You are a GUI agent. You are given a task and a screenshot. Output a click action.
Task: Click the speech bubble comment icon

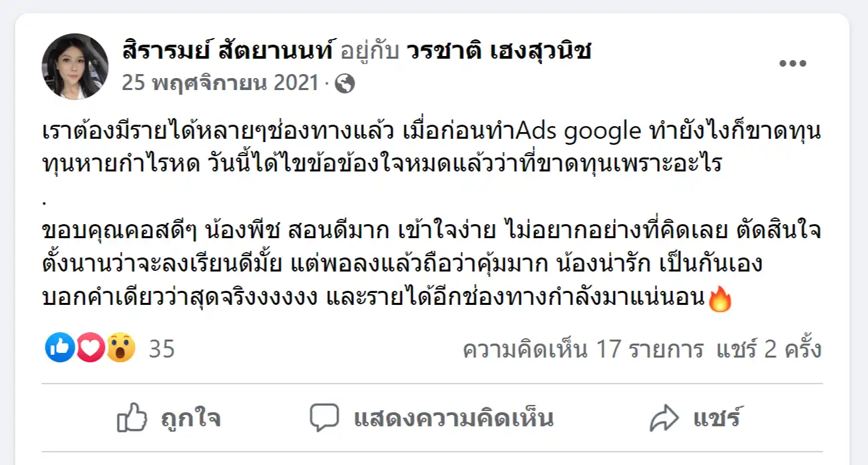coord(324,418)
